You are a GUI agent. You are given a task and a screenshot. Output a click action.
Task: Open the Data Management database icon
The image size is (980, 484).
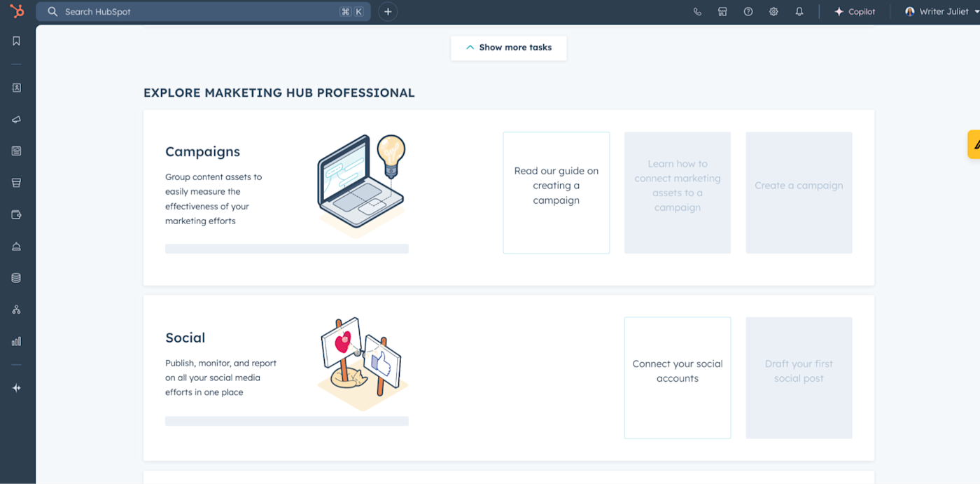pos(17,278)
